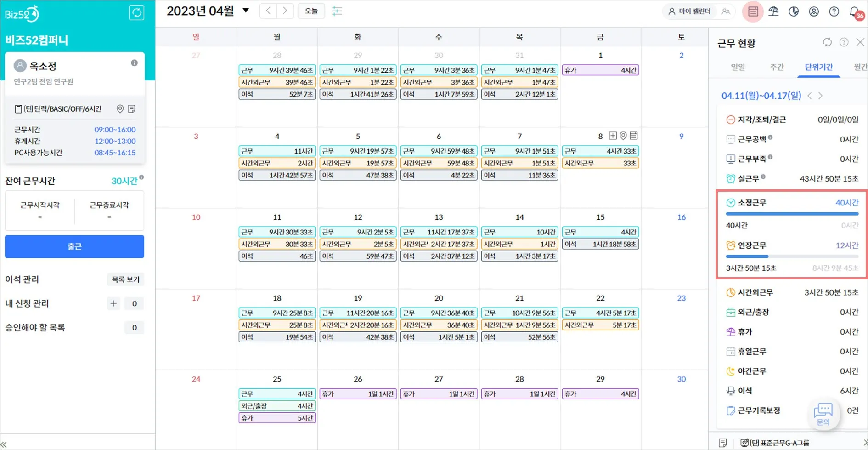Switch to the 일일 tab
Viewport: 868px width, 450px height.
[x=738, y=67]
